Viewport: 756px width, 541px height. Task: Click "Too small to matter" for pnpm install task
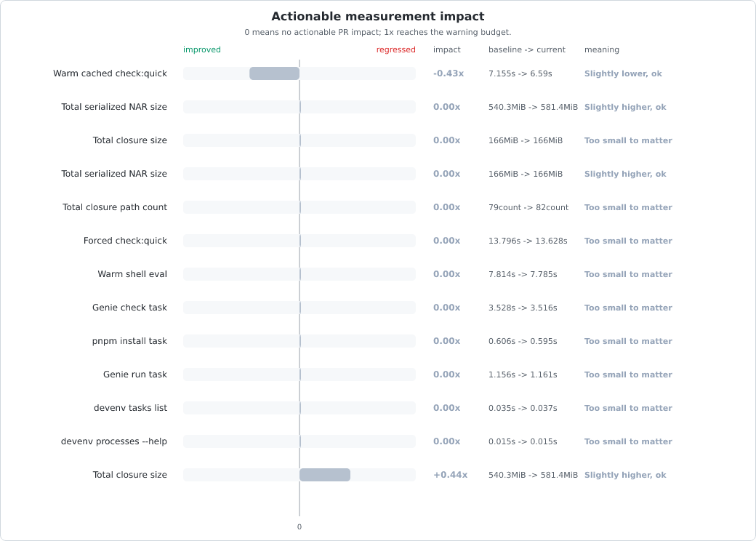click(x=628, y=341)
